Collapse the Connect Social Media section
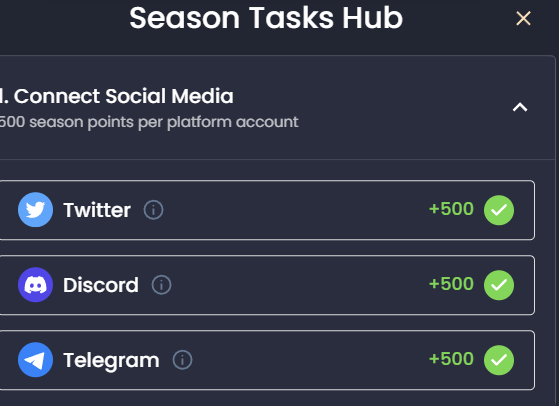The height and width of the screenshot is (406, 559). click(520, 107)
